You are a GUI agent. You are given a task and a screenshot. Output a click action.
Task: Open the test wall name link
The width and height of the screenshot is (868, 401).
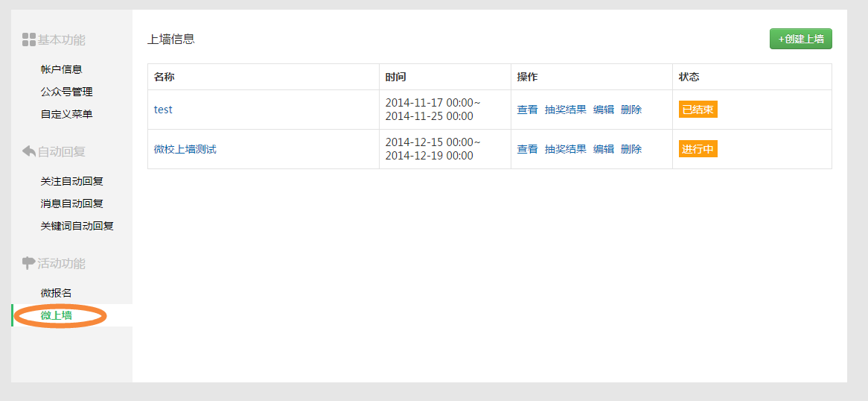pyautogui.click(x=163, y=110)
